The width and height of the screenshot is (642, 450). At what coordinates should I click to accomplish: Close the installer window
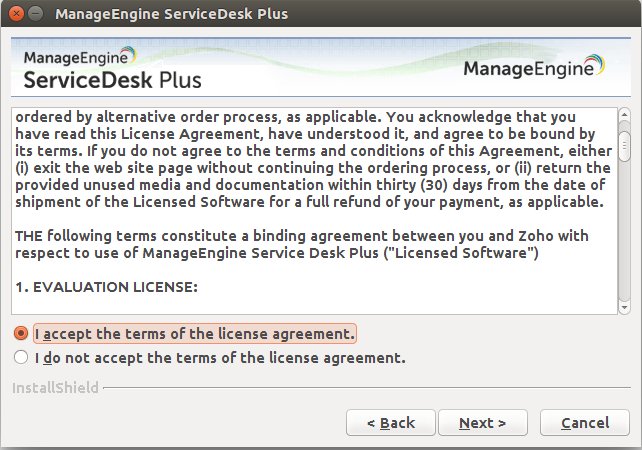pyautogui.click(x=15, y=15)
